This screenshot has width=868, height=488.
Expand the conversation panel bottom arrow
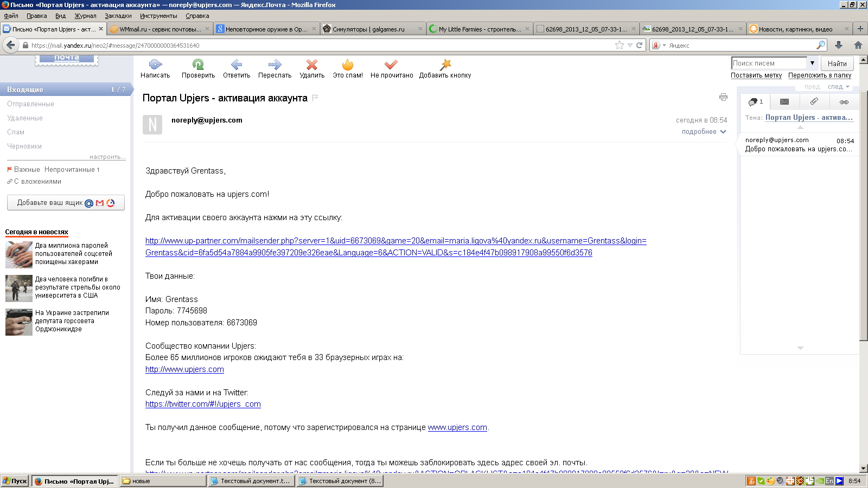[x=800, y=348]
